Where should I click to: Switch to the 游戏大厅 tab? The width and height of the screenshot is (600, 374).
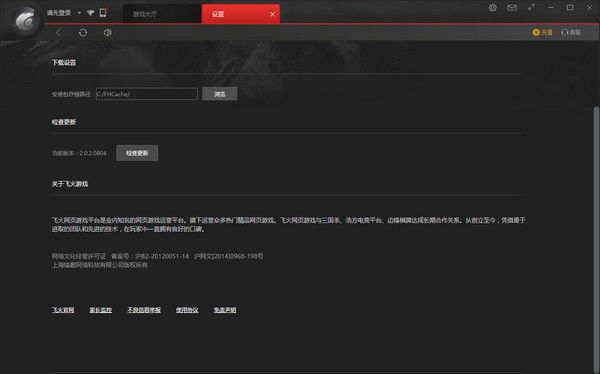point(162,14)
